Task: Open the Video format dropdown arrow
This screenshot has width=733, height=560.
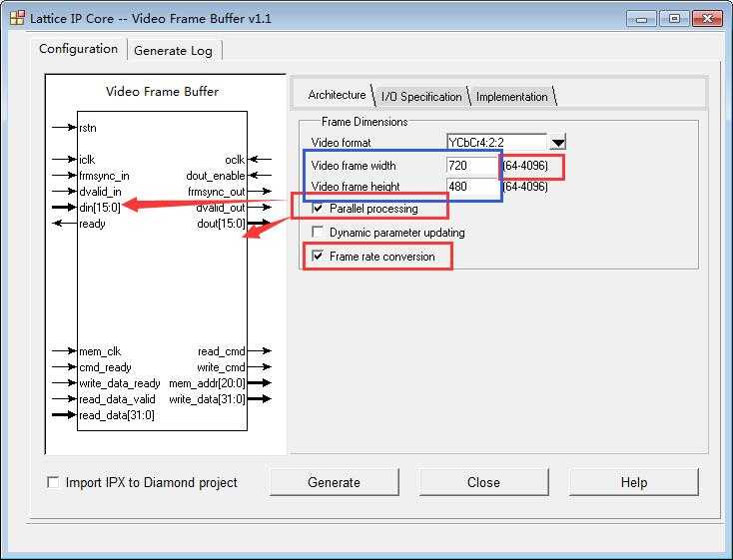Action: point(557,142)
